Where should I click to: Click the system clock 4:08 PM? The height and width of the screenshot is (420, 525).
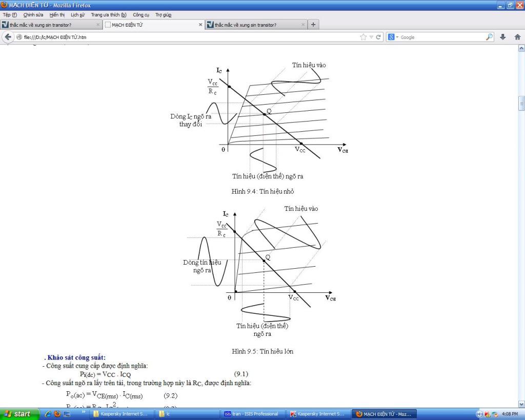point(510,414)
